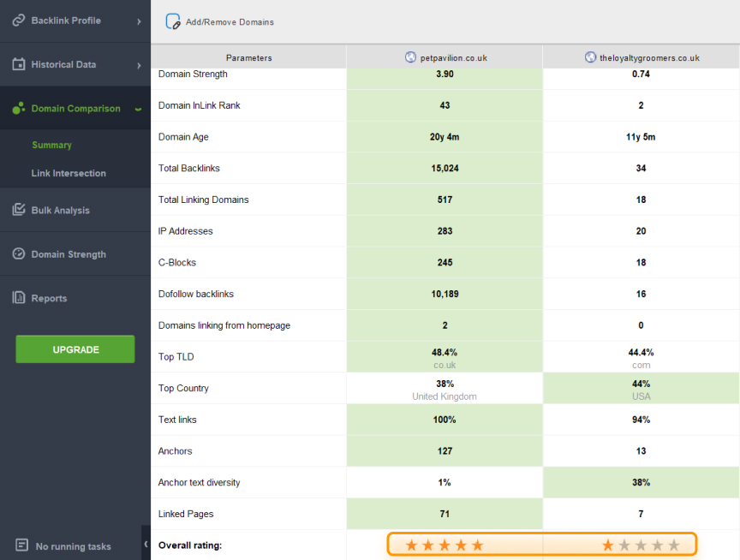This screenshot has height=560, width=740.
Task: Click the Backlink Profile chain icon
Action: point(18,21)
